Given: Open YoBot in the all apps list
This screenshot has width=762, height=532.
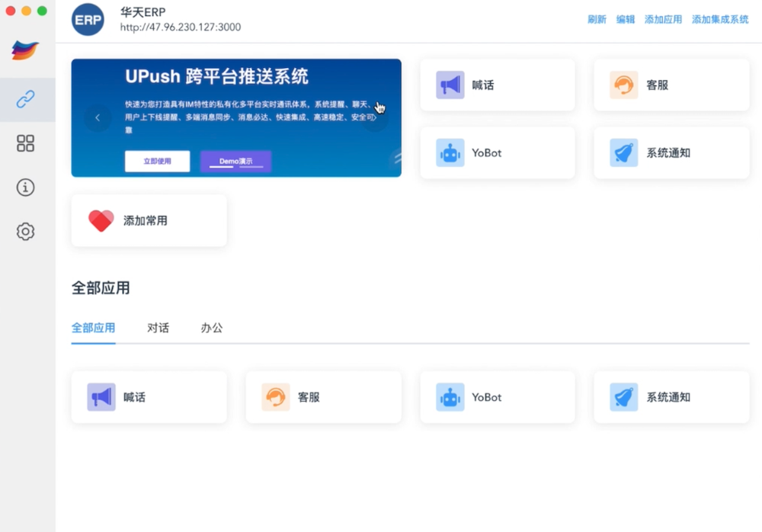Looking at the screenshot, I should [497, 397].
